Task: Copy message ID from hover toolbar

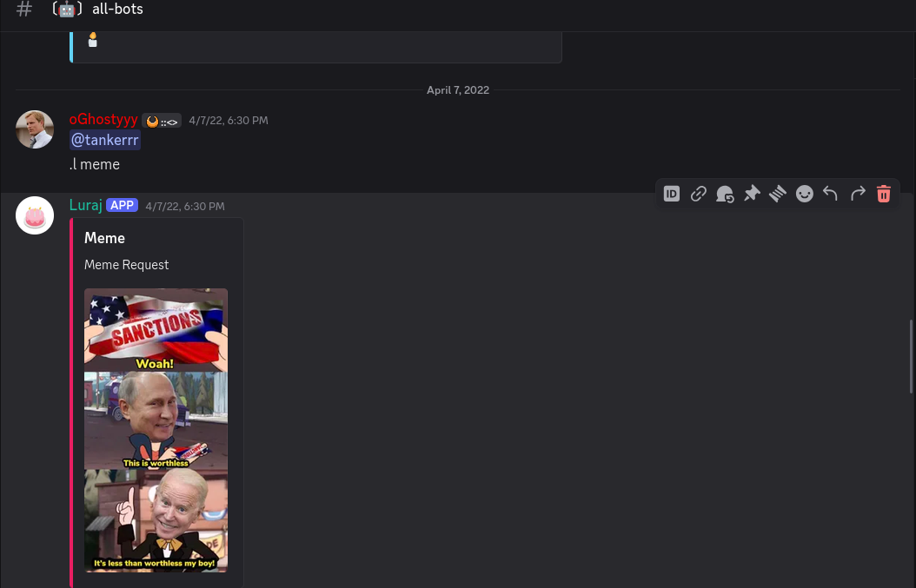Action: 671,194
